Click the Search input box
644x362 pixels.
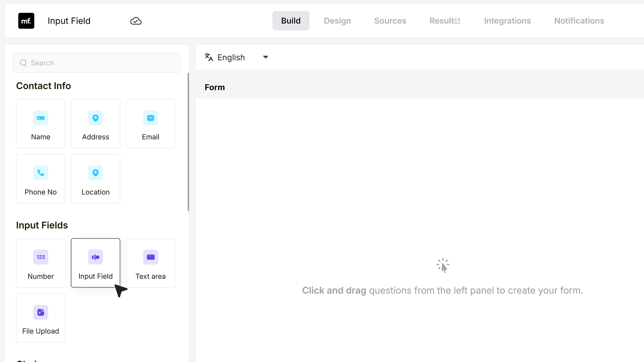[x=97, y=63]
